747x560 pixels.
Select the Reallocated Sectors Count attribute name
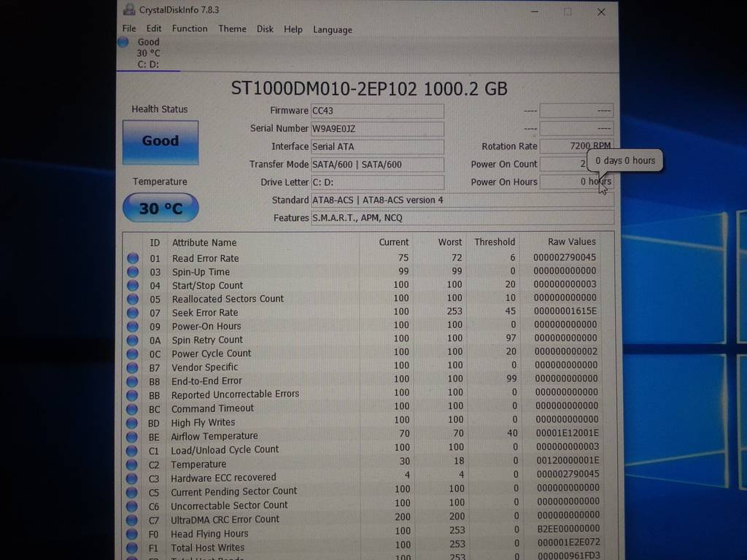pyautogui.click(x=228, y=298)
